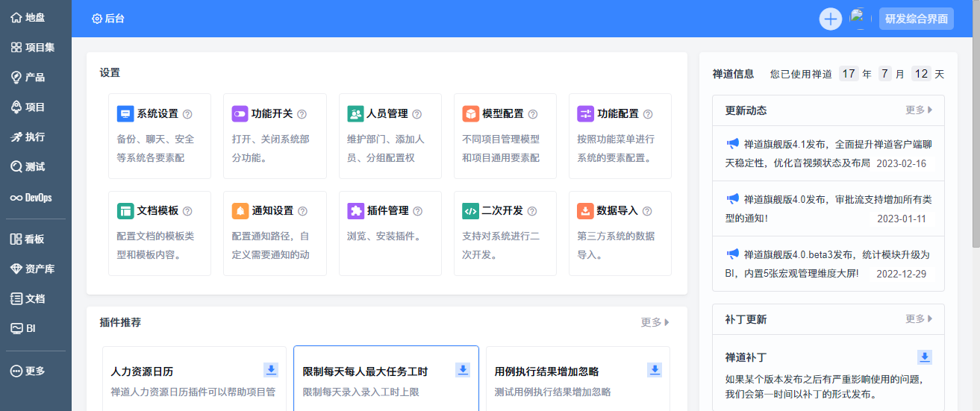Image resolution: width=980 pixels, height=411 pixels.
Task: Open the 用例执行结果增加忽略 plugin title
Action: point(547,371)
